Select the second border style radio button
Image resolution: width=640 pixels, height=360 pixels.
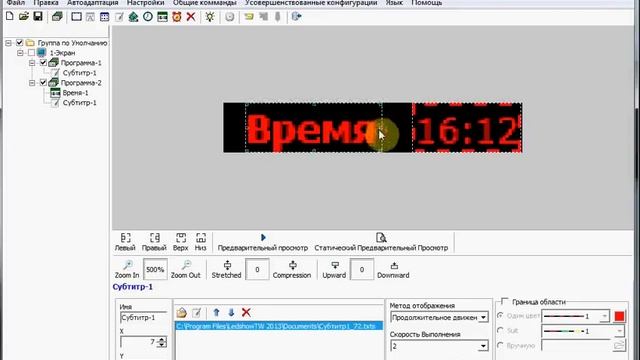(x=500, y=331)
